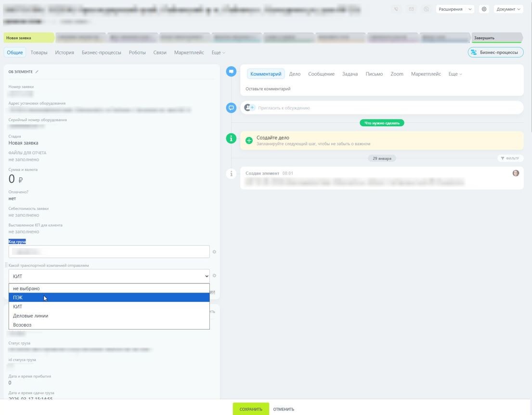Choose the Возовоз option in the list
532x415 pixels.
[22, 325]
